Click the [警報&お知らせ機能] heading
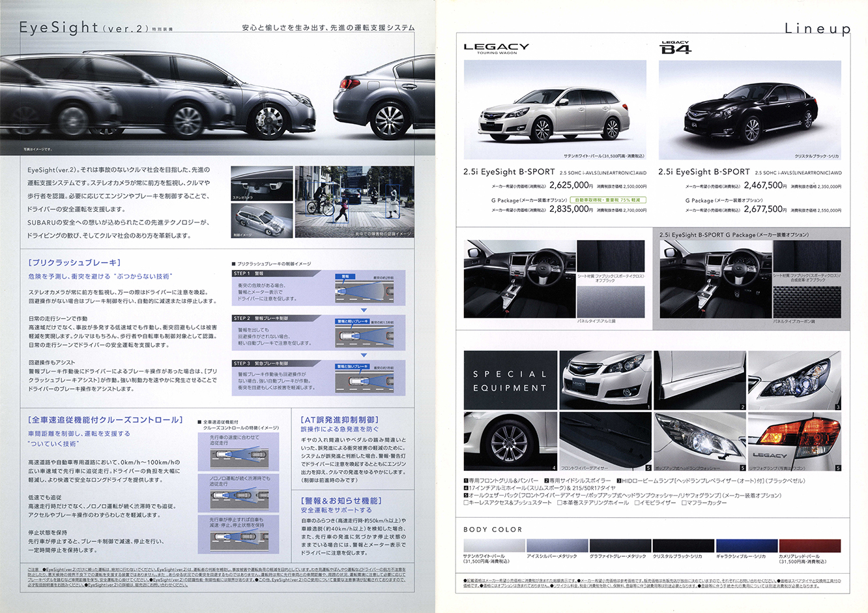Screen dimensions: 868x613 [x=341, y=501]
